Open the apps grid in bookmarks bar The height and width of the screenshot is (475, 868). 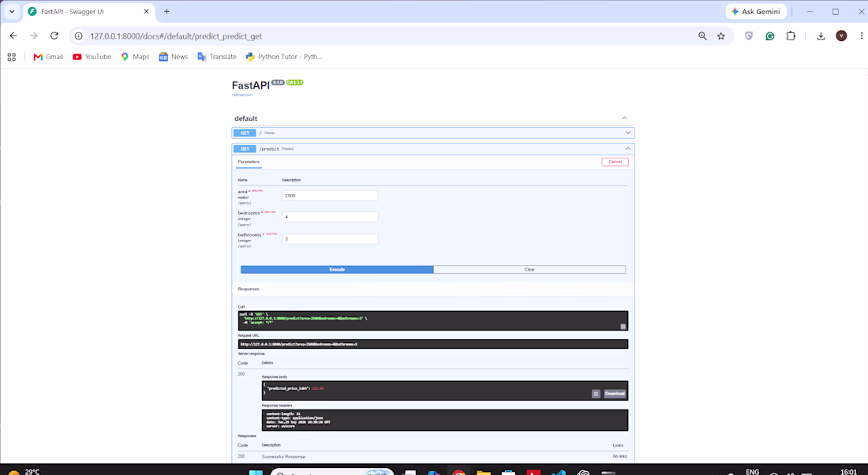12,57
